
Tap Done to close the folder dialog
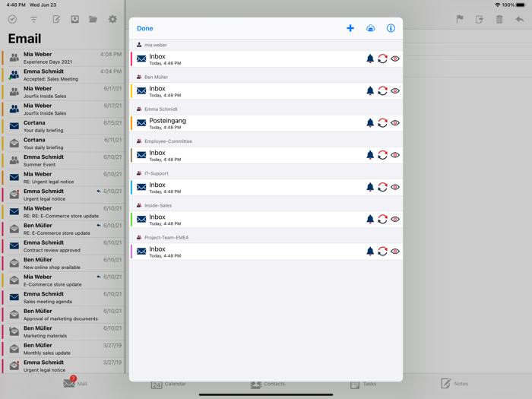tap(145, 29)
